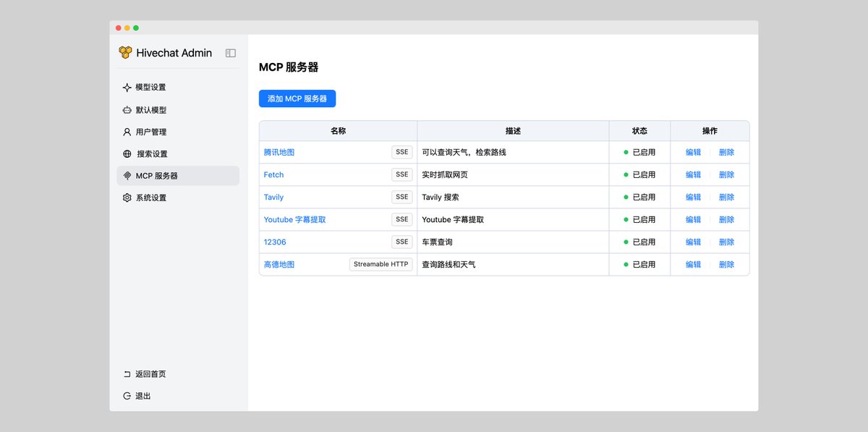This screenshot has height=432, width=868.
Task: Click the 退出 logout icon
Action: pyautogui.click(x=128, y=396)
